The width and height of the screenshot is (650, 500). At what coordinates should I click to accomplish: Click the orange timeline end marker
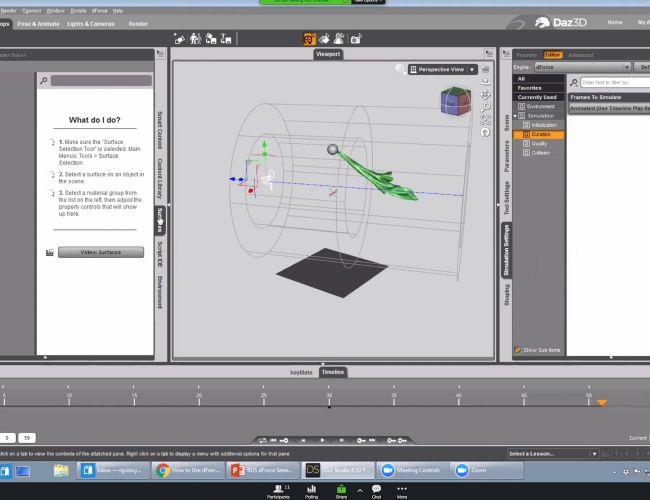tap(601, 402)
